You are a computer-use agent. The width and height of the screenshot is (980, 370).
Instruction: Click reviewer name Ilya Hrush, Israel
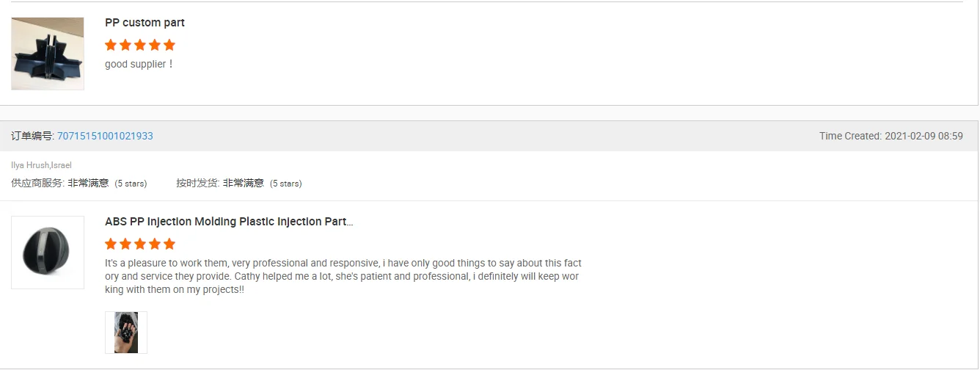coord(41,165)
